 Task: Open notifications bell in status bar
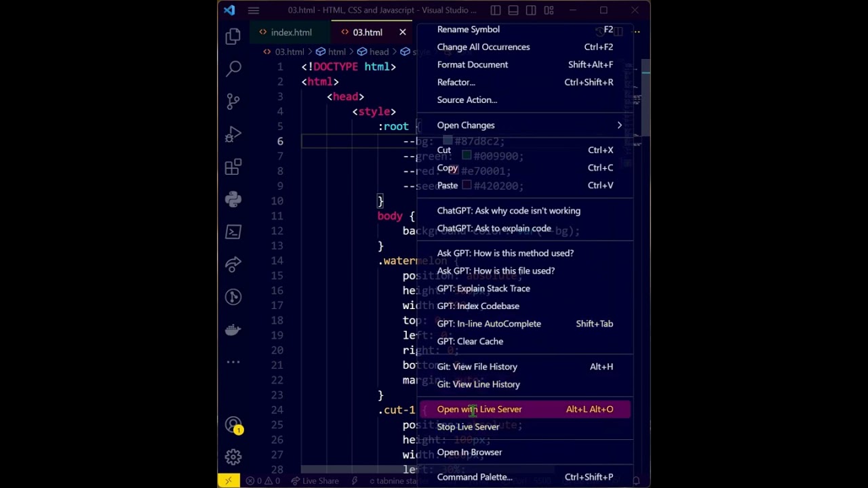(x=636, y=481)
